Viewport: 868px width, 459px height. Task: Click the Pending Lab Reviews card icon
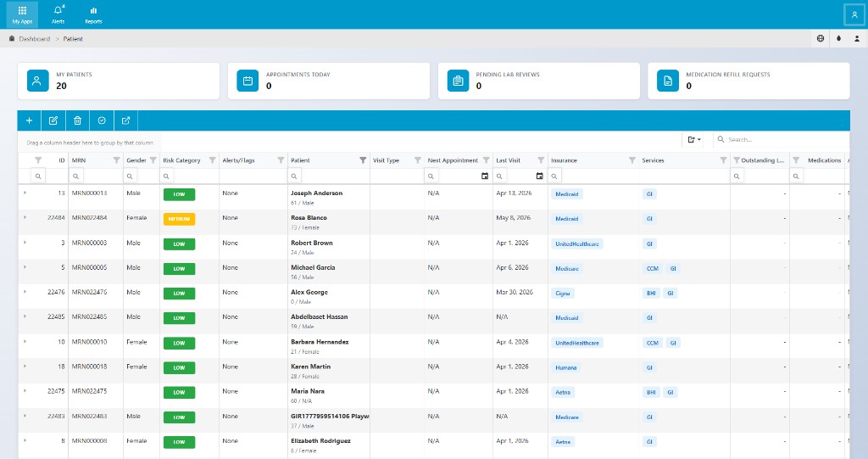(x=458, y=81)
